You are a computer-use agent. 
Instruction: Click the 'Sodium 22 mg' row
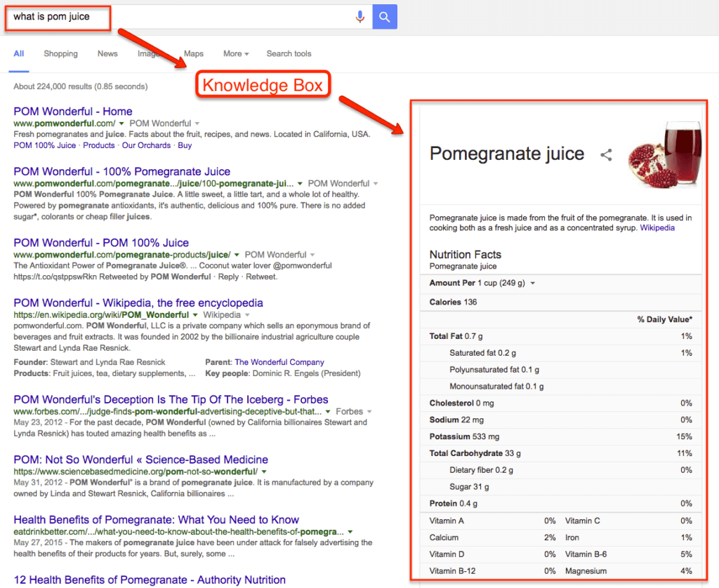pyautogui.click(x=561, y=420)
